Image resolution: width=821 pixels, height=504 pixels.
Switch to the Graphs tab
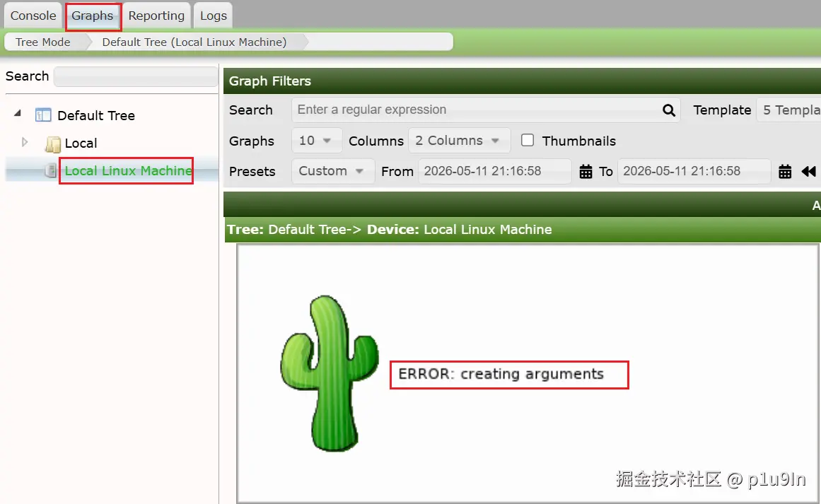93,16
